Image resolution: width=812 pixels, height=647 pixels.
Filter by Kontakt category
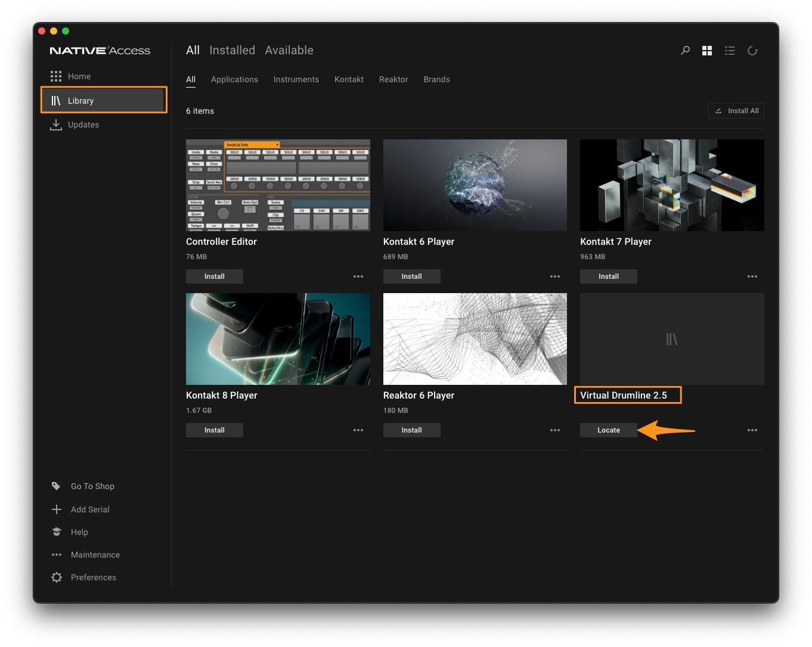349,79
